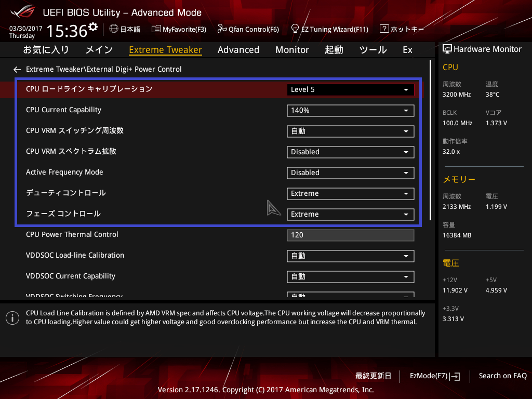Click the +3.3V 3.313 V reading
This screenshot has height=399, width=532.
pyautogui.click(x=453, y=319)
